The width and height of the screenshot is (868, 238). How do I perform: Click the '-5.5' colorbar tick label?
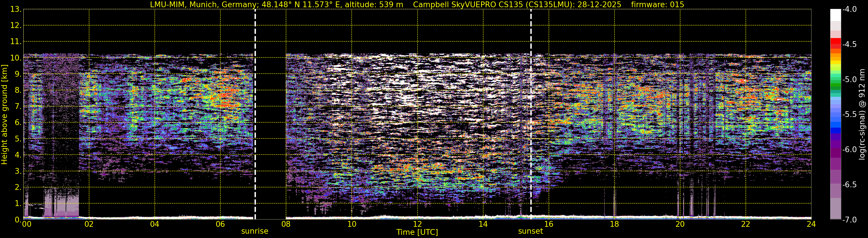pos(850,115)
